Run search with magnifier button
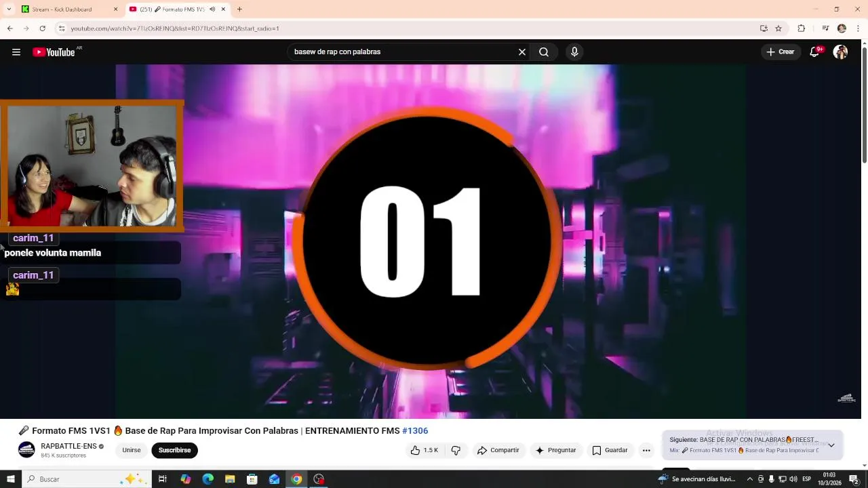 tap(544, 52)
